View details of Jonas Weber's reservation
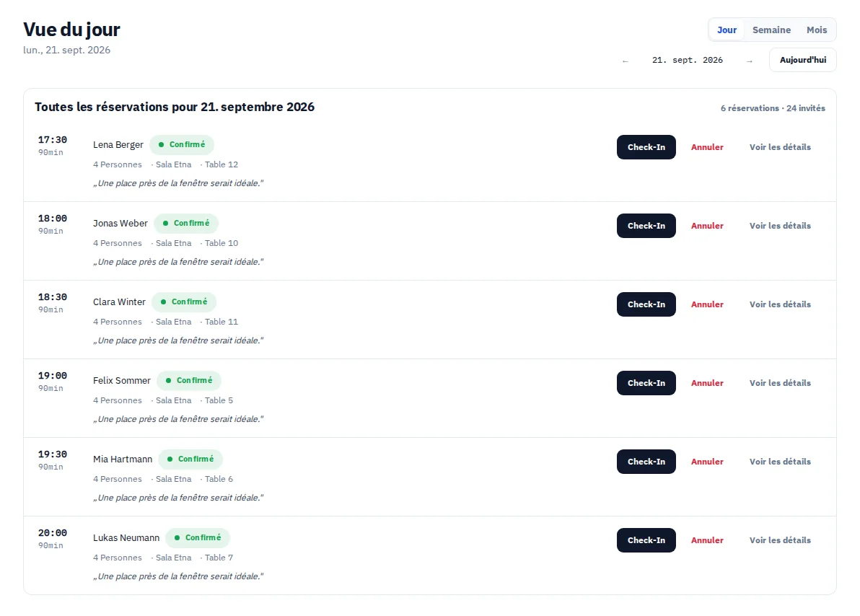The image size is (860, 616). 780,226
